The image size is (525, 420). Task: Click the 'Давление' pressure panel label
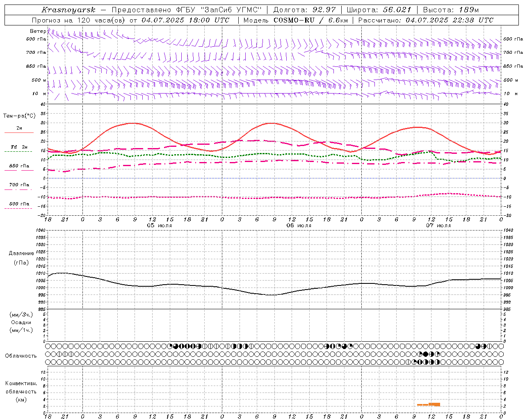point(21,253)
